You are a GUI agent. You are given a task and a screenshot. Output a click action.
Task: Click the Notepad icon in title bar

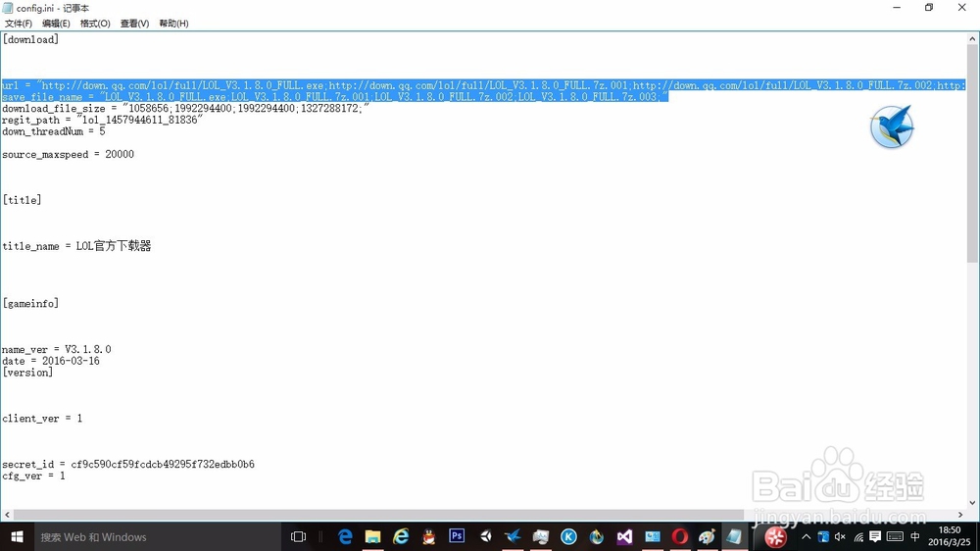tap(8, 8)
